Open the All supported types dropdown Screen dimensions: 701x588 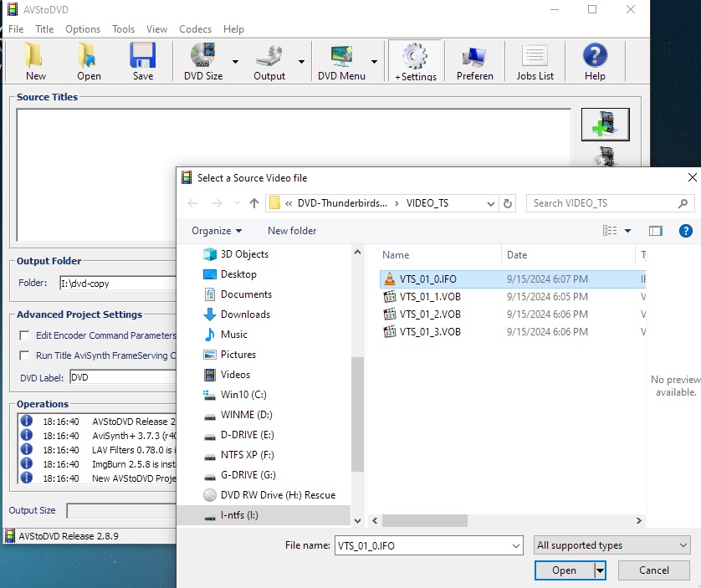point(611,545)
